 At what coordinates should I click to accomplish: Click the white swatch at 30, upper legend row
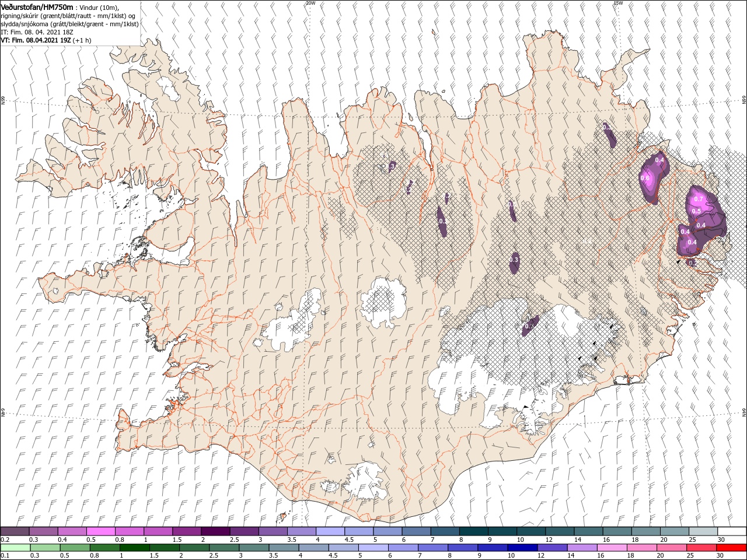(732, 531)
